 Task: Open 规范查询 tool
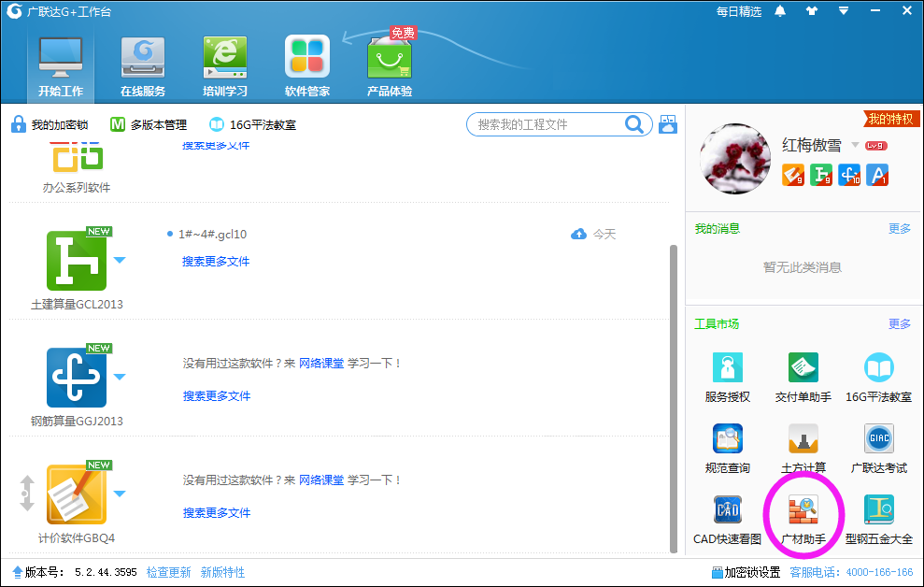[x=728, y=448]
